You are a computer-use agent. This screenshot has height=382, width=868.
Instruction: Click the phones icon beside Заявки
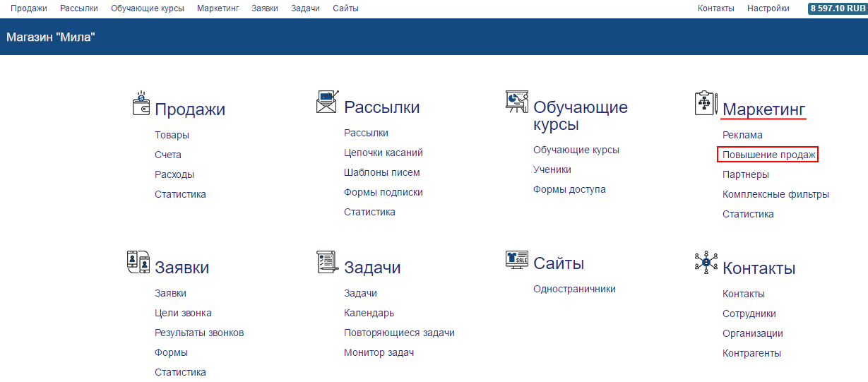pos(138,262)
